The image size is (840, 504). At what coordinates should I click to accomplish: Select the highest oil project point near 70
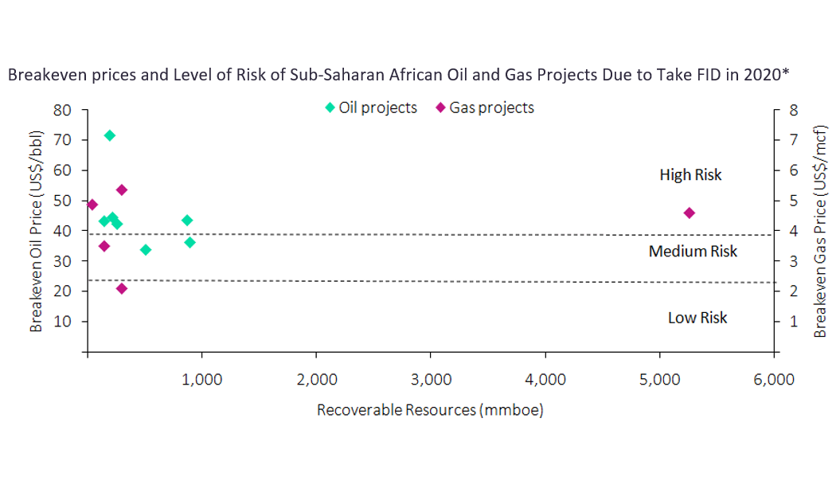(x=110, y=135)
